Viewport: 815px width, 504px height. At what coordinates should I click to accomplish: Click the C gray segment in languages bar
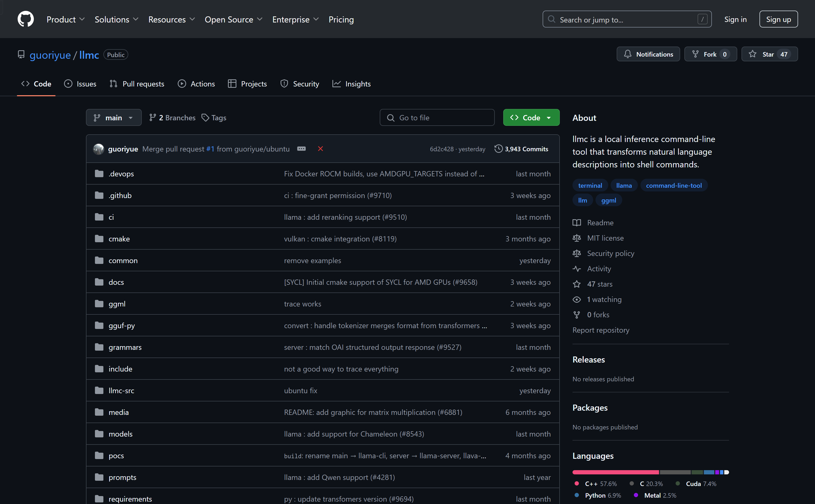[x=675, y=472]
